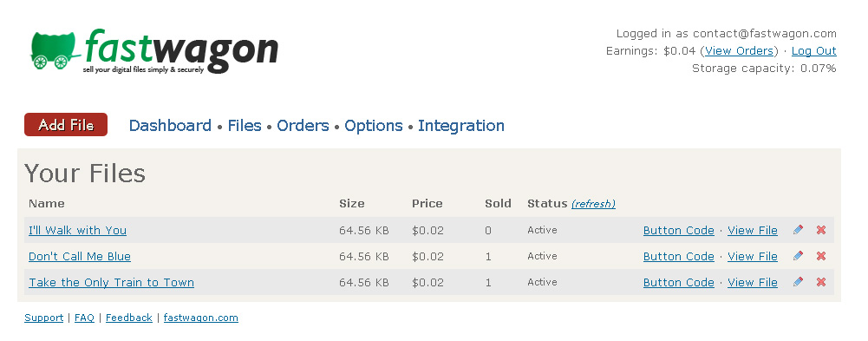This screenshot has height=341, width=868.
Task: Open the FAQ footer link
Action: coord(84,318)
